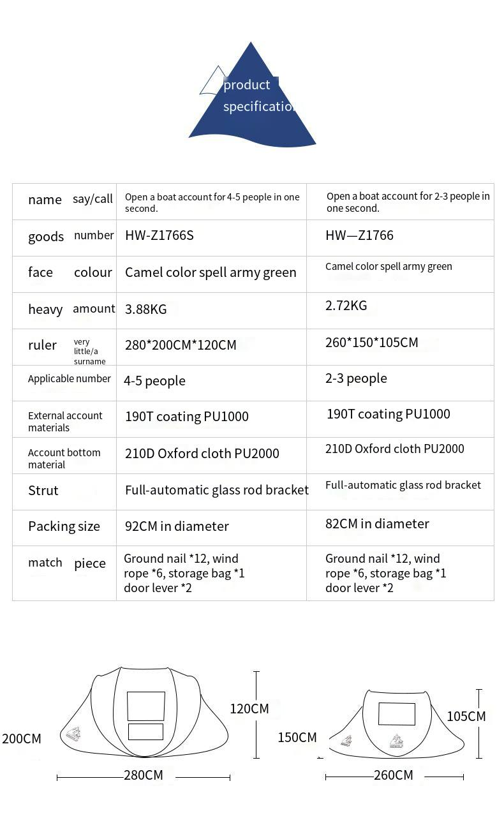
Task: Select the 82CM in diameter packing size
Action: coord(377,524)
